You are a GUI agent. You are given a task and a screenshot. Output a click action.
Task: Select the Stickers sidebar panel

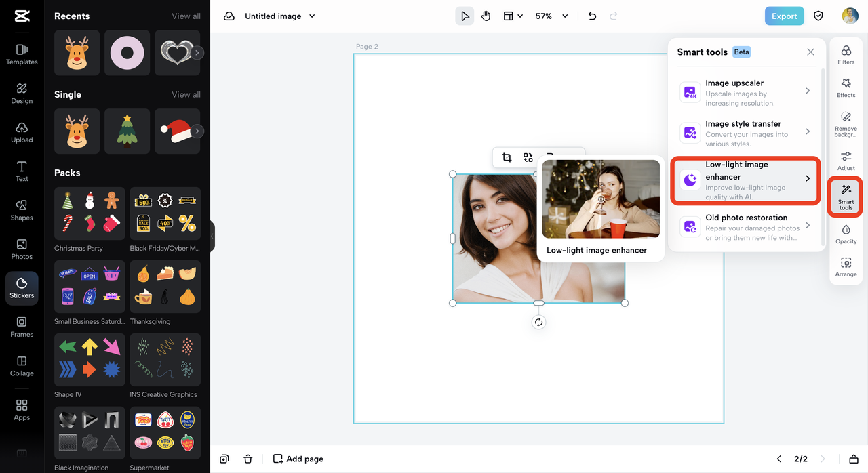22,288
